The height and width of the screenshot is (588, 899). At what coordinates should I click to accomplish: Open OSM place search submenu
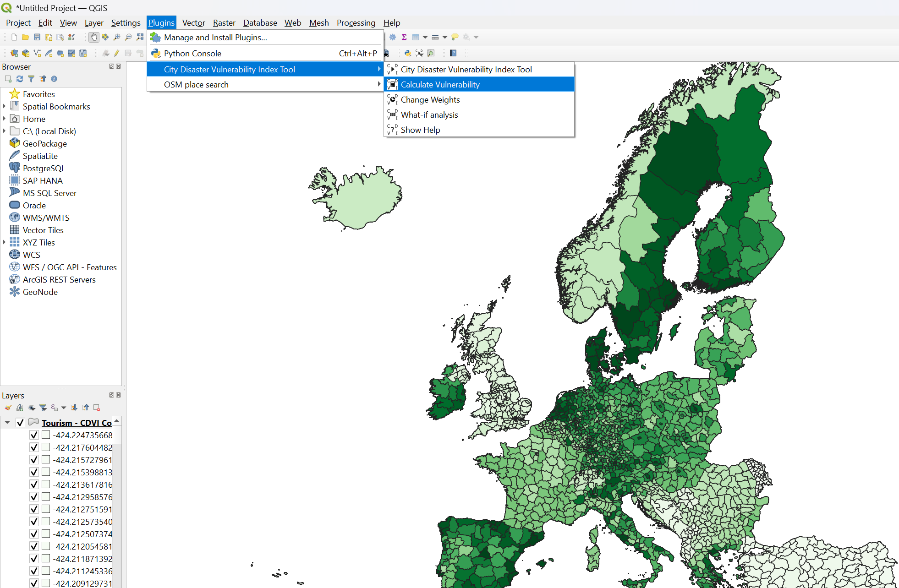point(265,84)
